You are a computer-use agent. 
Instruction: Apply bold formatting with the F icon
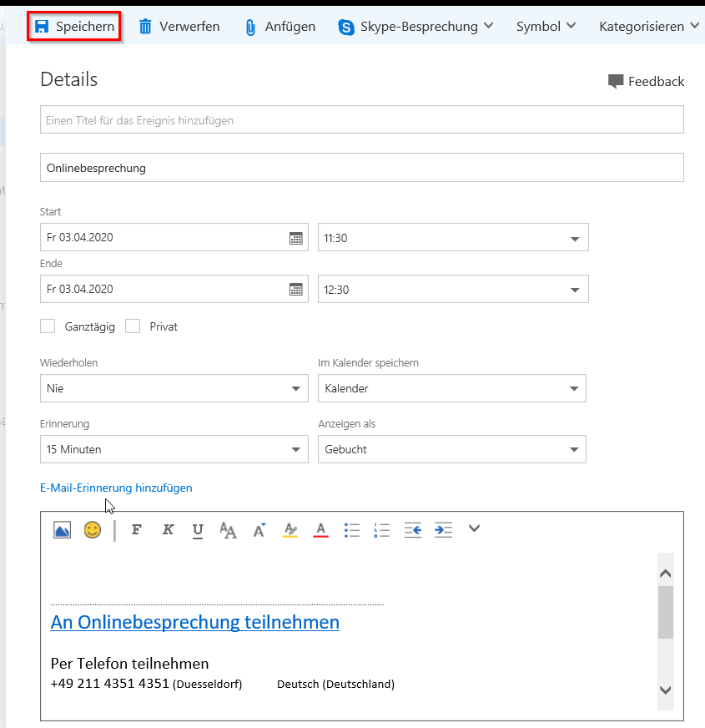(137, 530)
